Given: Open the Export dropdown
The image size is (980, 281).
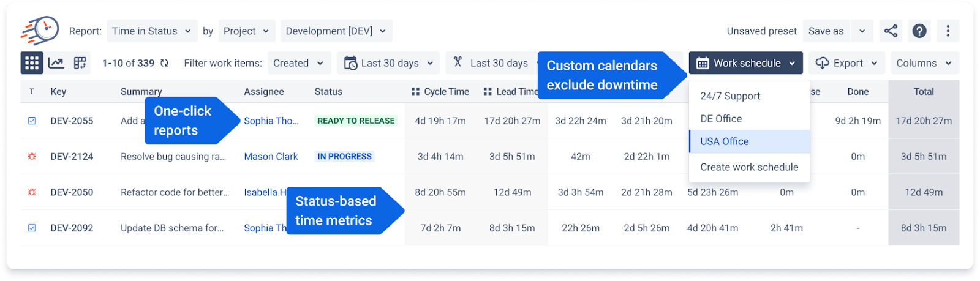Looking at the screenshot, I should point(847,63).
